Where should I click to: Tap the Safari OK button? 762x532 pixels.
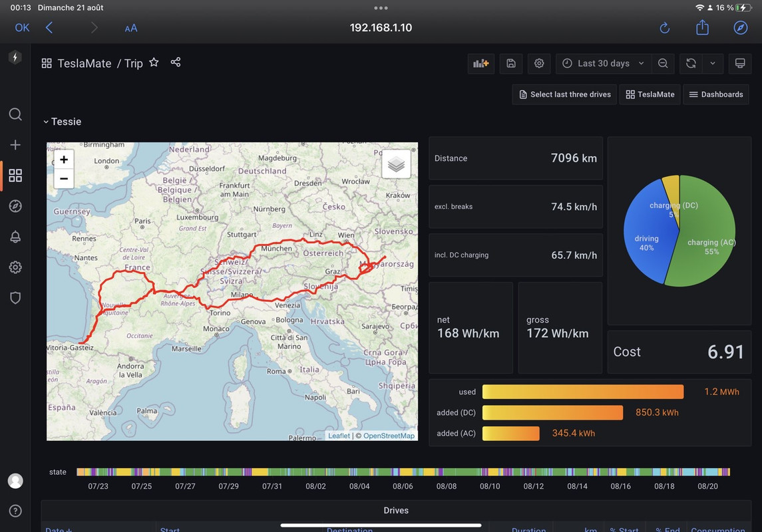[23, 28]
